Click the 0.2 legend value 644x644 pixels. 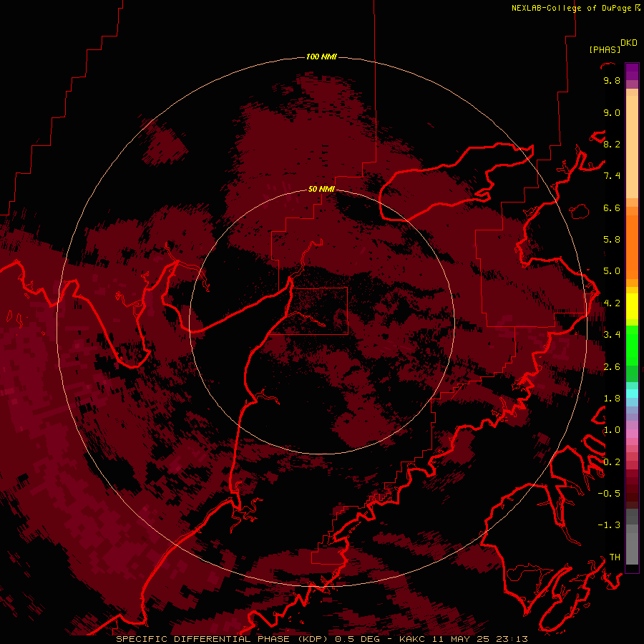pos(612,462)
